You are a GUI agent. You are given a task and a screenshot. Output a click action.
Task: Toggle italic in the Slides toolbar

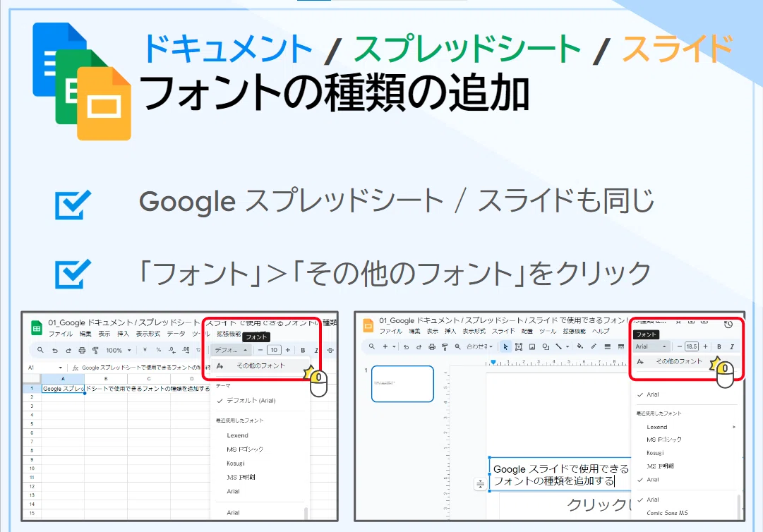tap(731, 346)
